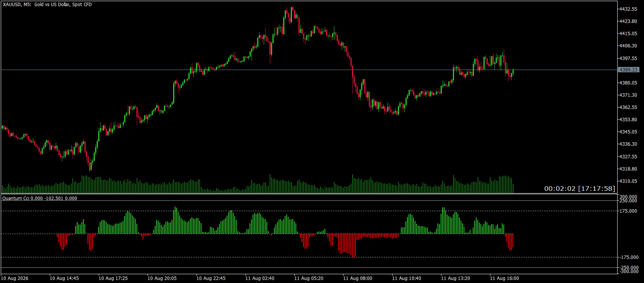The width and height of the screenshot is (644, 283).
Task: Select the 4432.55 price axis label
Action: tap(628, 9)
